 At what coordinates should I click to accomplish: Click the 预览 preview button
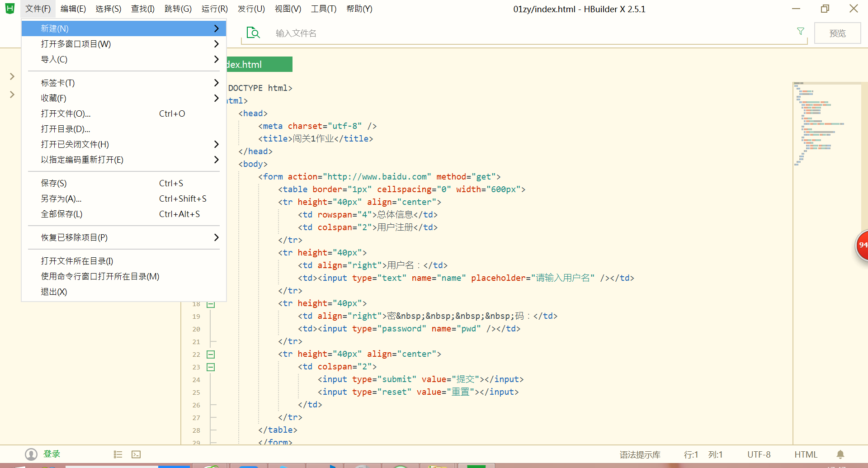pos(837,33)
